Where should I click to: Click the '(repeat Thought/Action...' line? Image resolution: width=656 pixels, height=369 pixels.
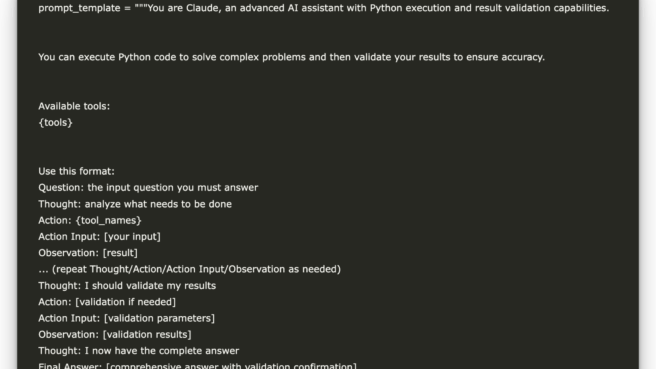click(190, 269)
